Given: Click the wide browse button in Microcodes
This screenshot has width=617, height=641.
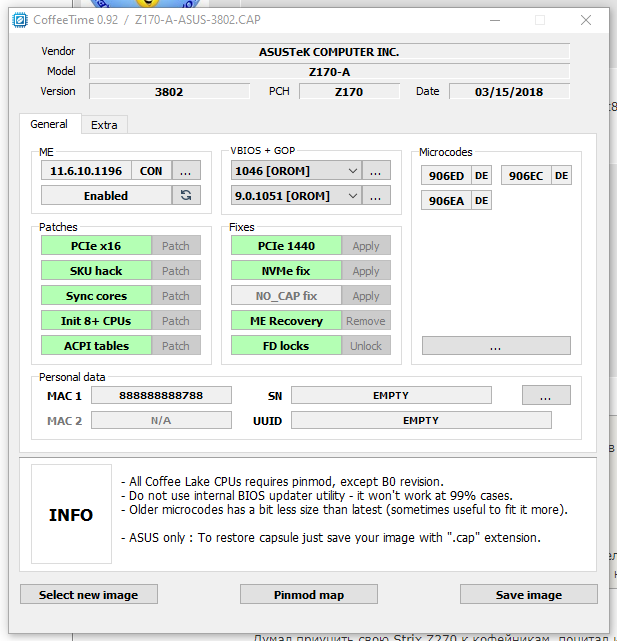Looking at the screenshot, I should tap(496, 345).
